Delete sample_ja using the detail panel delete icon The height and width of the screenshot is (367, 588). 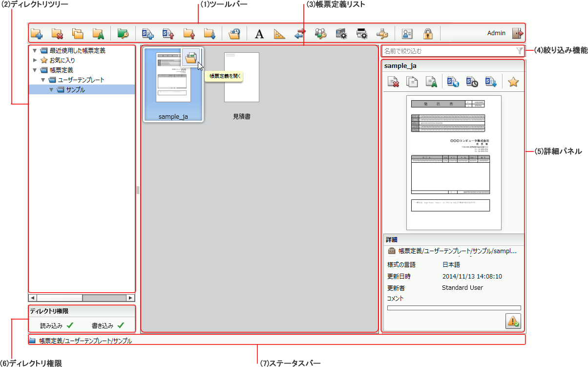(394, 82)
